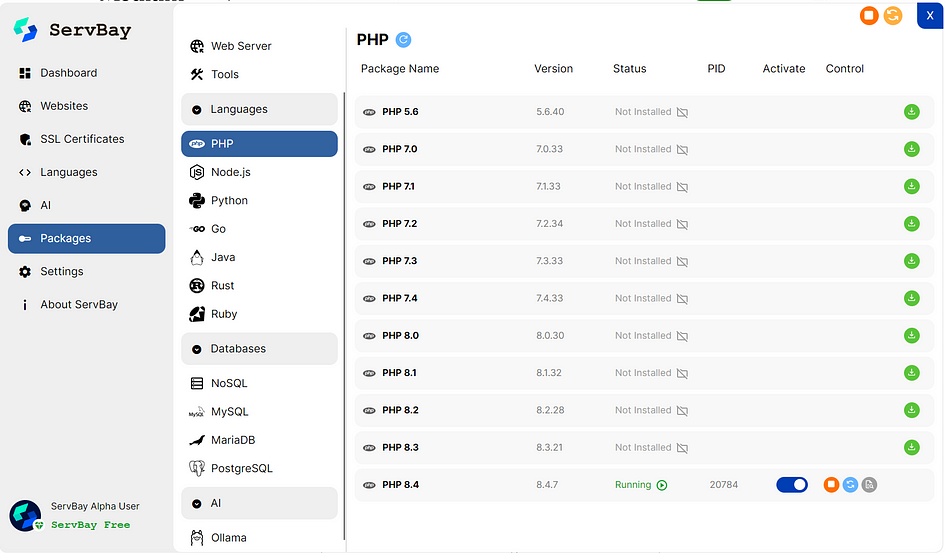The width and height of the screenshot is (945, 553).
Task: Open PostgreSQL packages
Action: point(259,468)
